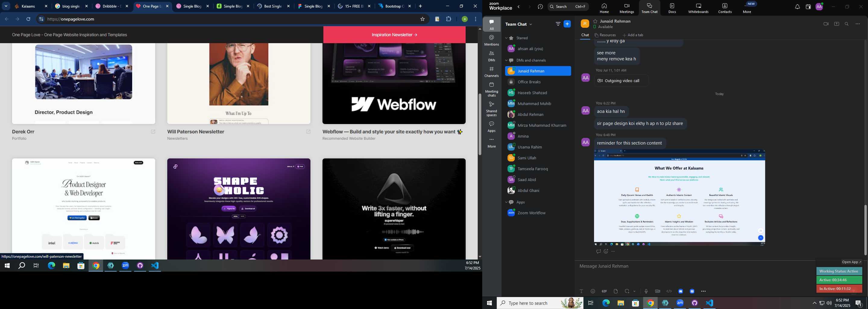Open Channels in Zoom sidebar

[x=492, y=72]
